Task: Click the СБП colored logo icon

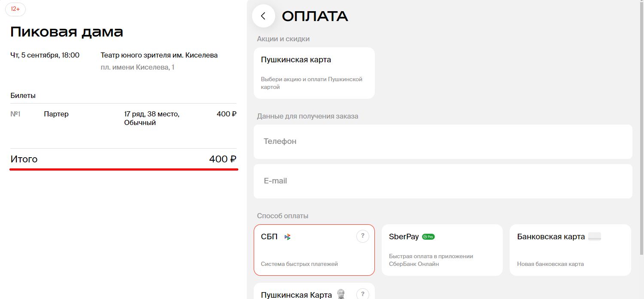Action: click(287, 237)
